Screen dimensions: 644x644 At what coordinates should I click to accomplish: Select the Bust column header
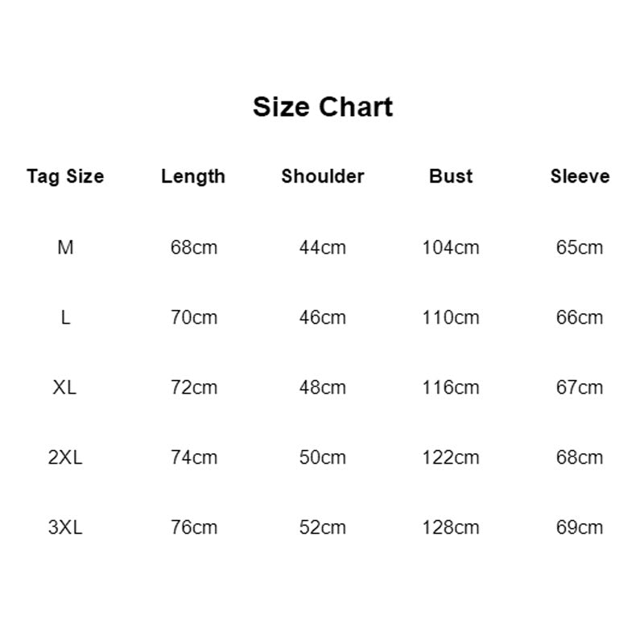[451, 176]
